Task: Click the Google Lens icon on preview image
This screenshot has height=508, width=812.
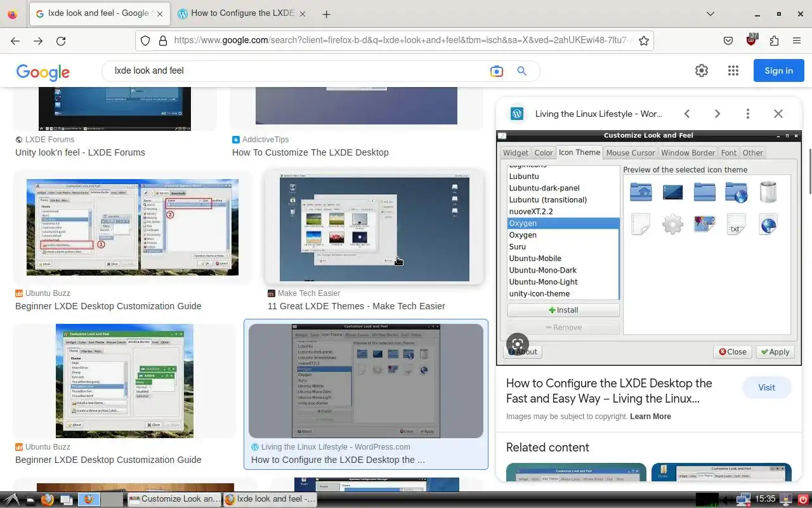Action: click(518, 344)
